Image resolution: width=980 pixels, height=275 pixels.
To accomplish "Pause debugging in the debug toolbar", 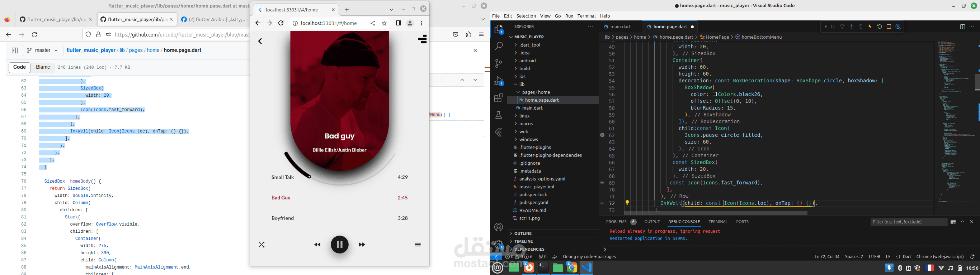I will (833, 26).
